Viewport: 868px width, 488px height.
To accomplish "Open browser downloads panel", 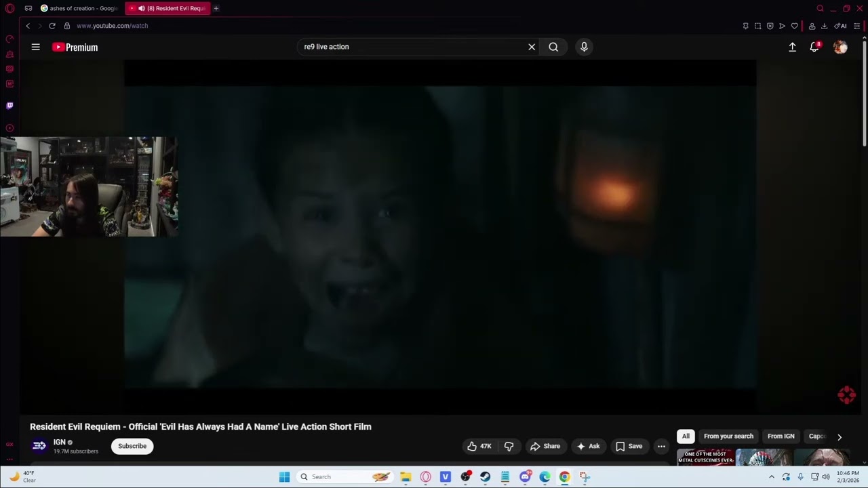I will [824, 26].
